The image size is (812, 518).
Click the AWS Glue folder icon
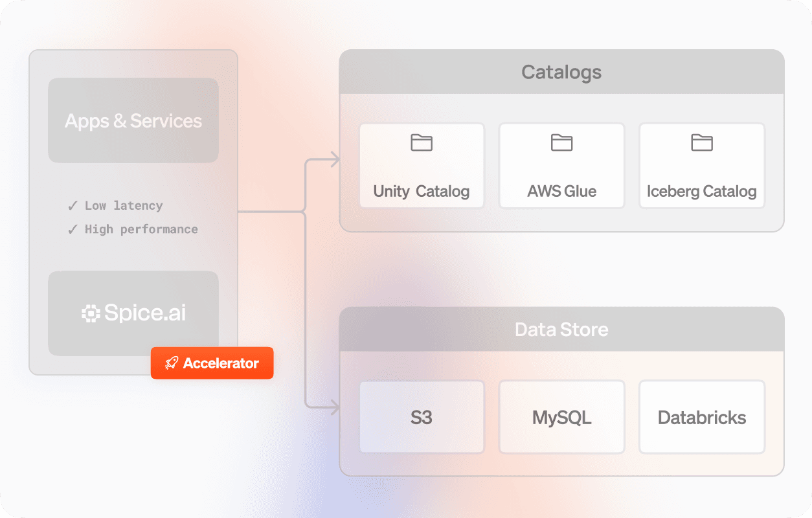[x=561, y=142]
